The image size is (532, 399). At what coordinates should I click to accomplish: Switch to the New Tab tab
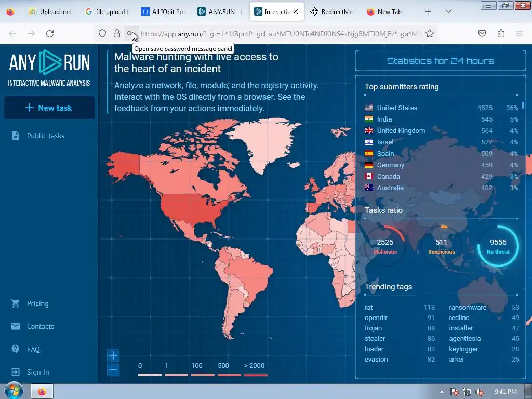coord(389,12)
